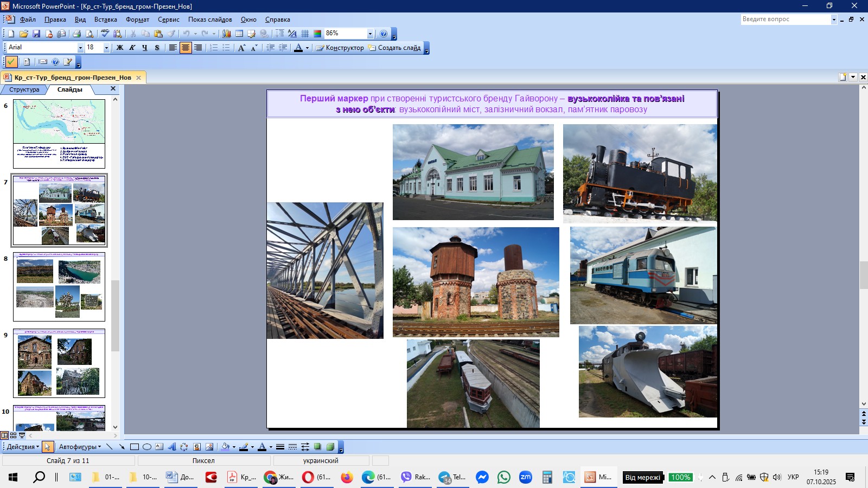
Task: Toggle italic text formatting (К)
Action: pyautogui.click(x=132, y=48)
